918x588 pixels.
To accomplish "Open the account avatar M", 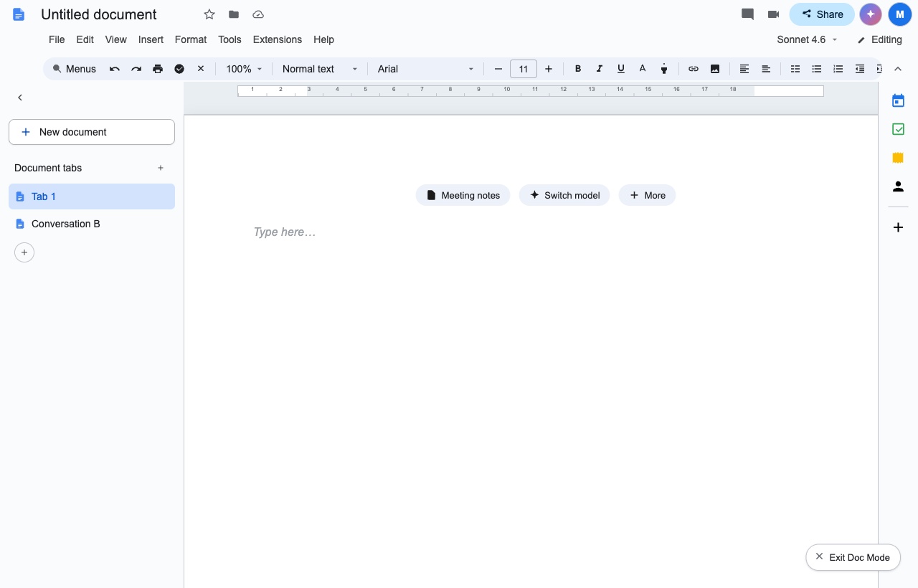I will pos(899,14).
